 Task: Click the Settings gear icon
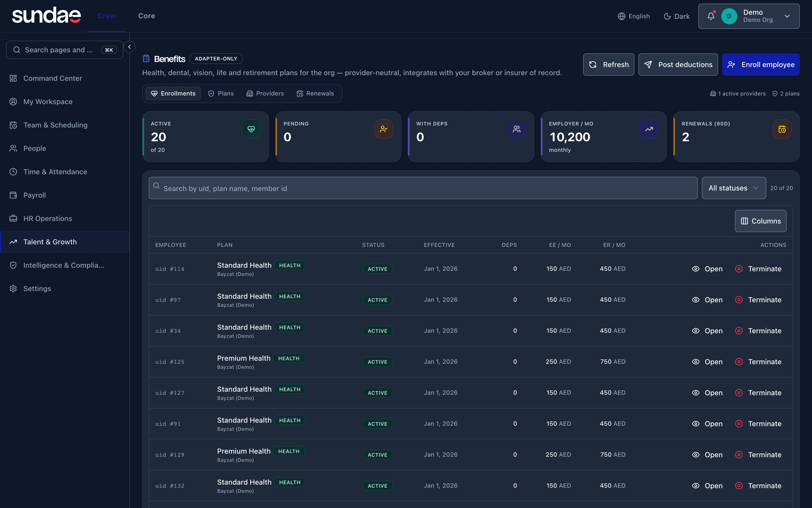coord(13,289)
